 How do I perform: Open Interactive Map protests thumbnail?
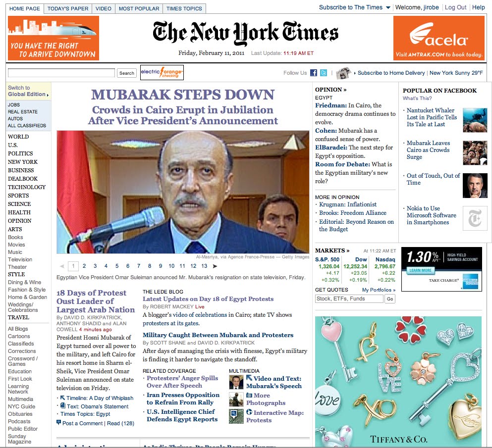tap(236, 416)
